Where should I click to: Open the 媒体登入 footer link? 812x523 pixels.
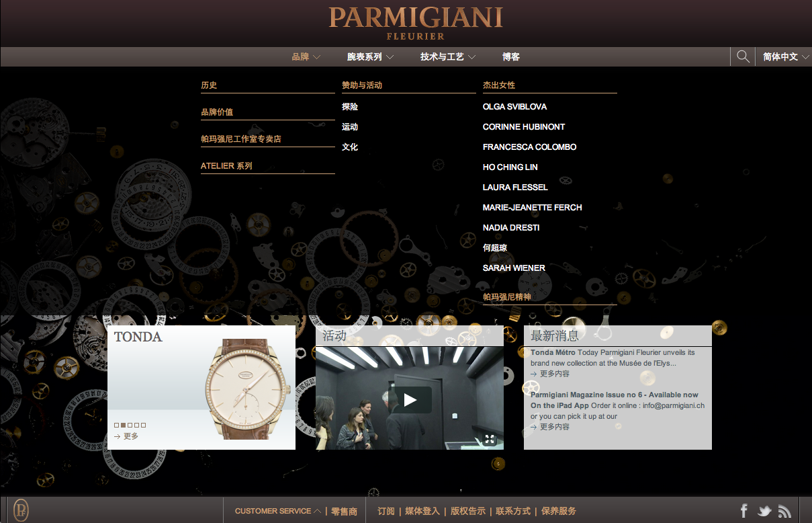click(x=422, y=512)
